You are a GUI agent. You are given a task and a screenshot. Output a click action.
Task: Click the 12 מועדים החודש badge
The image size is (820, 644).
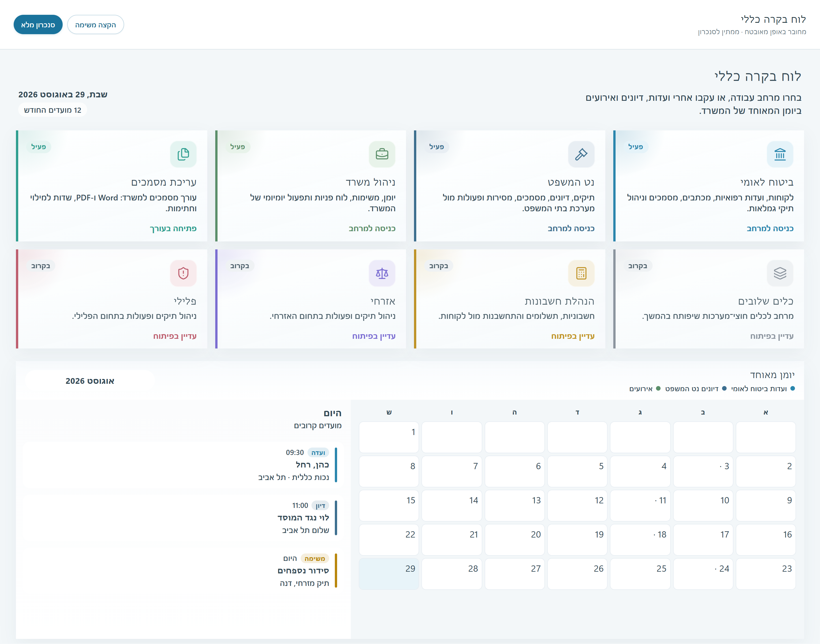coord(52,110)
